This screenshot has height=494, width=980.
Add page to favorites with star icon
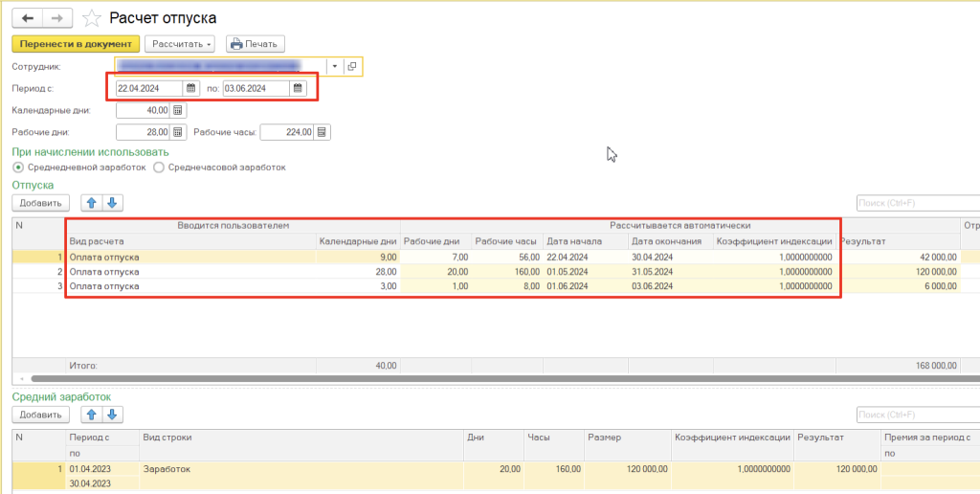point(92,18)
